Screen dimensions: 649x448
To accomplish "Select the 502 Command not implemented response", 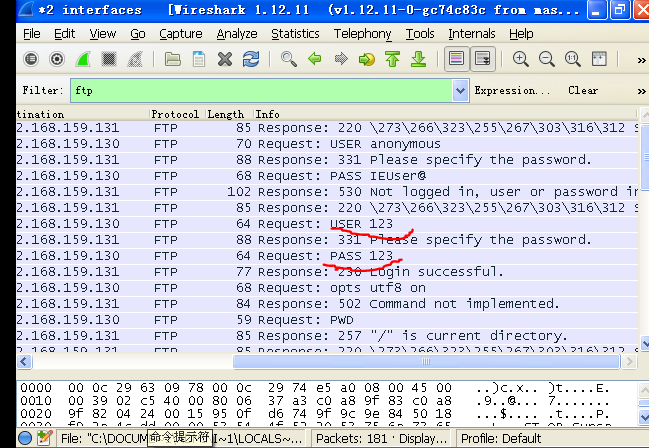I will pyautogui.click(x=327, y=304).
